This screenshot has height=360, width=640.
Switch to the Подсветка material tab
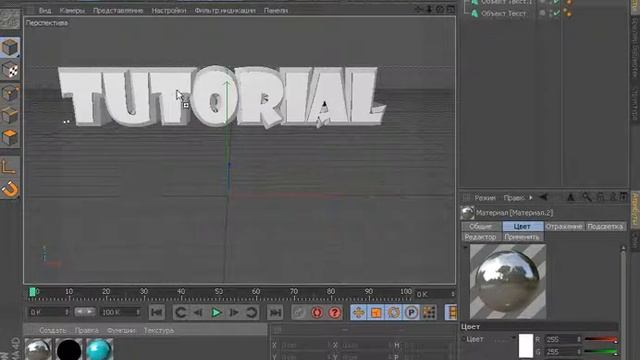click(605, 227)
